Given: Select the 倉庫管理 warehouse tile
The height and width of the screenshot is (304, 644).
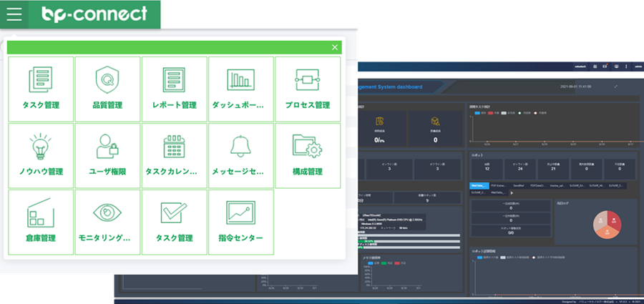Looking at the screenshot, I should click(41, 222).
